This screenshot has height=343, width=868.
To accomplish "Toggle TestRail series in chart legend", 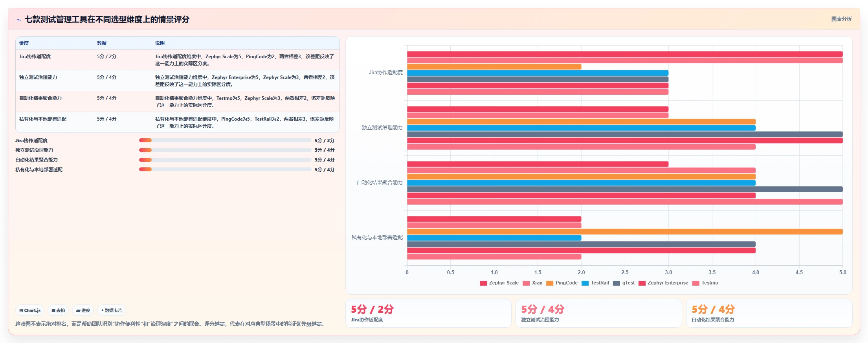I will pyautogui.click(x=595, y=283).
